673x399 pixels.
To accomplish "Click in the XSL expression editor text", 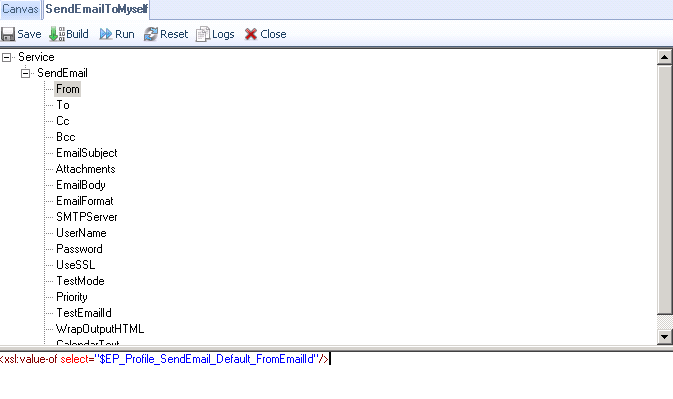I will click(x=164, y=359).
